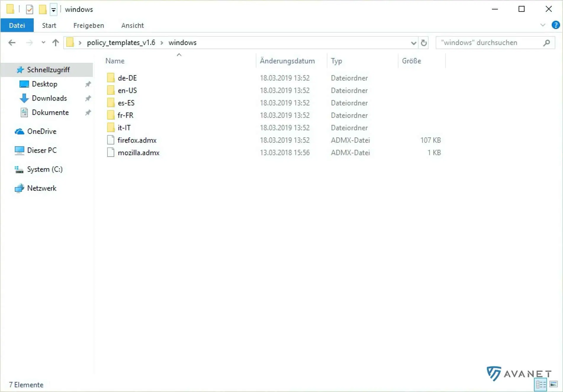The width and height of the screenshot is (563, 392).
Task: Go back with the left arrow
Action: [x=12, y=43]
